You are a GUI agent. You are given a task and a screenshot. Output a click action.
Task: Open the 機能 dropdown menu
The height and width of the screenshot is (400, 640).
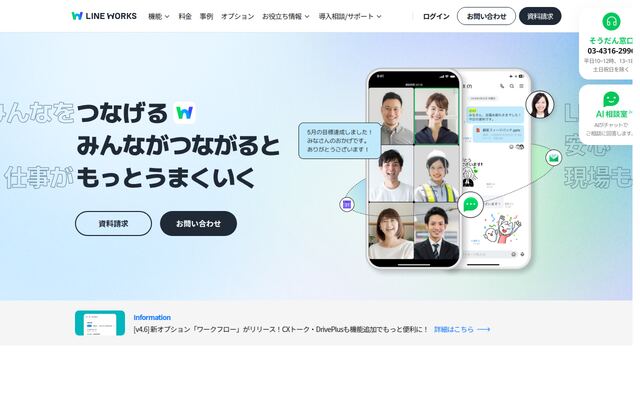coord(158,16)
